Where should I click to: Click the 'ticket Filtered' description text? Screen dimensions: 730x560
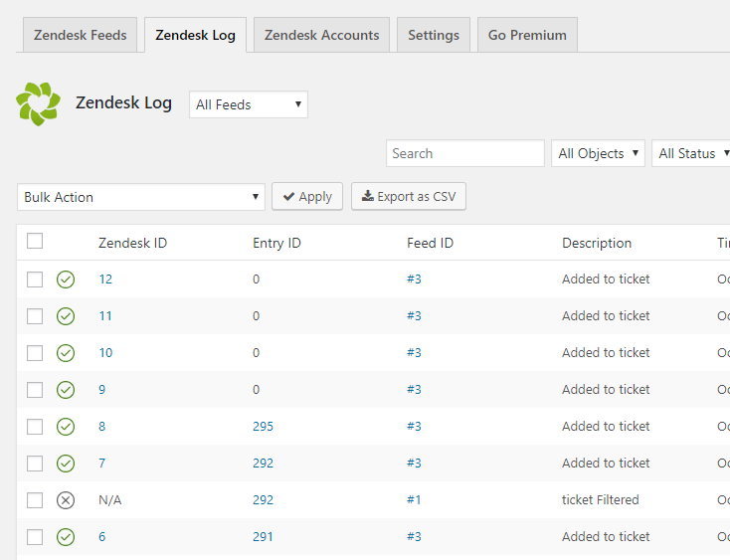point(601,499)
